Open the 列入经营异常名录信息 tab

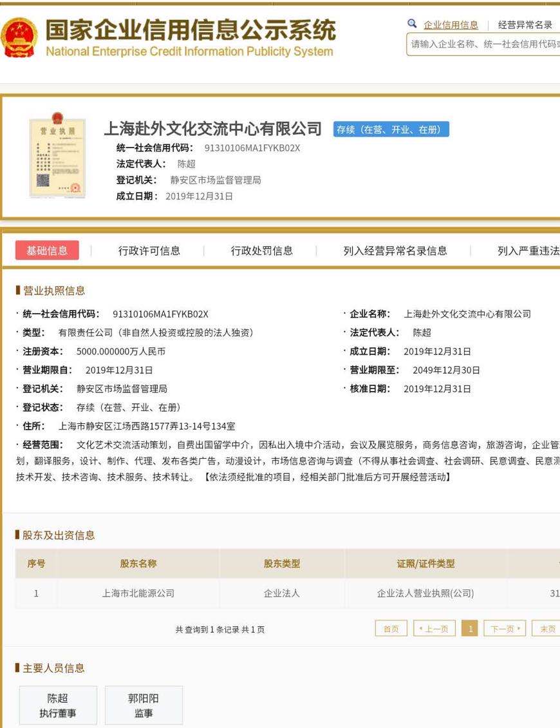click(395, 251)
